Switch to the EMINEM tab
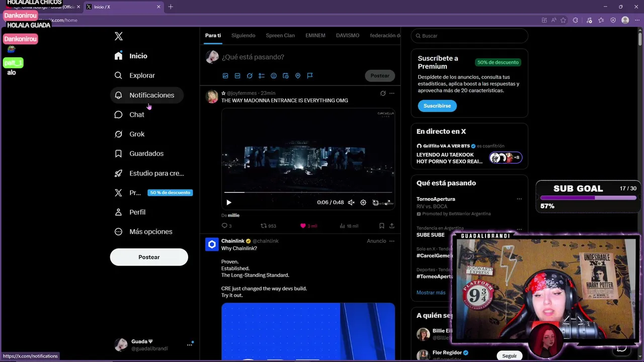This screenshot has height=362, width=644. (x=315, y=36)
